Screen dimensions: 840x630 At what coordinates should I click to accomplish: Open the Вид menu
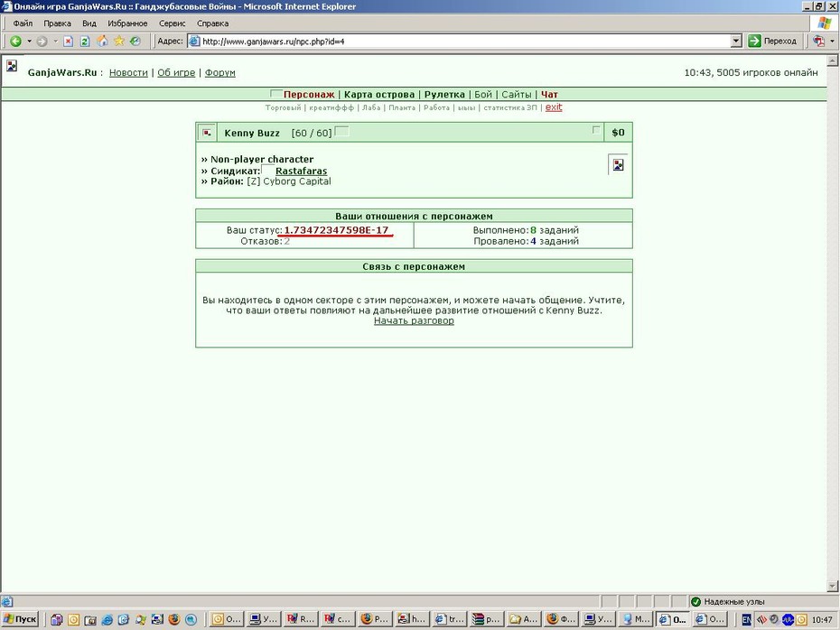[89, 23]
